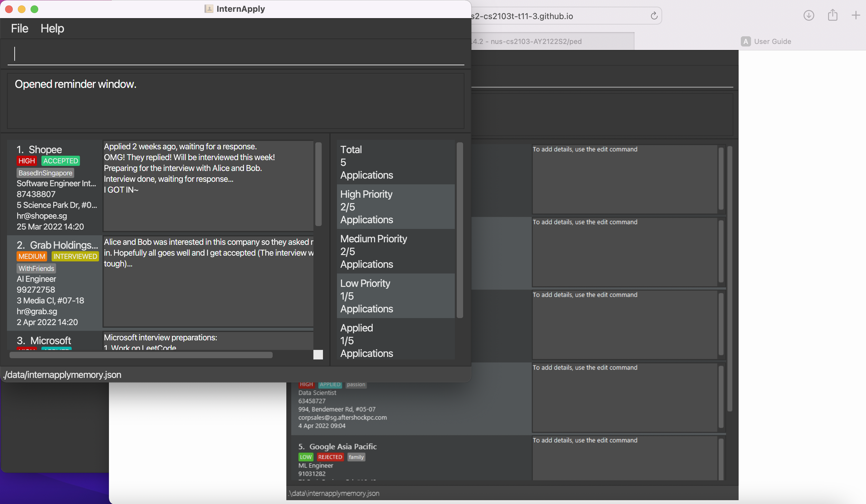
Task: Click the Safari address bar URL
Action: 522,16
